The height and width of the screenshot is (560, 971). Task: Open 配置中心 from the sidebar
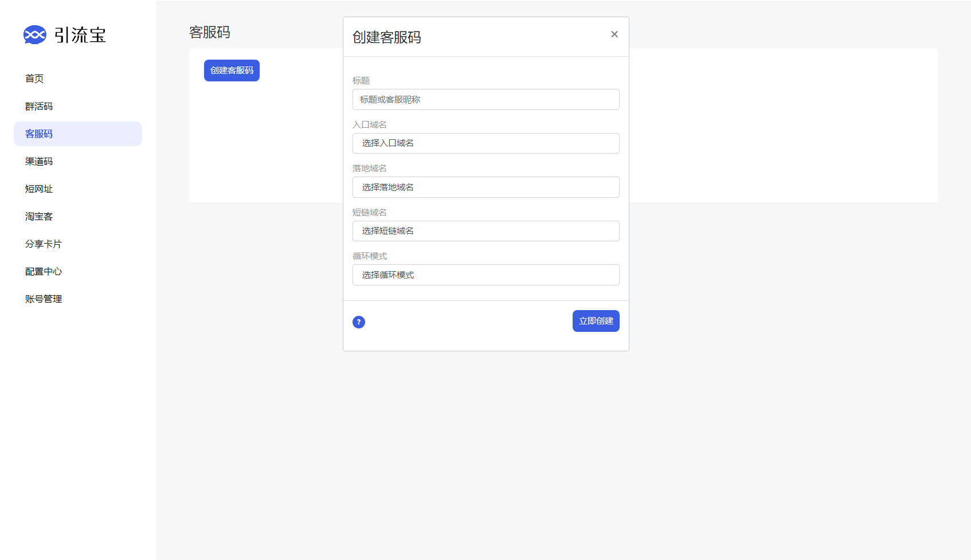point(43,271)
